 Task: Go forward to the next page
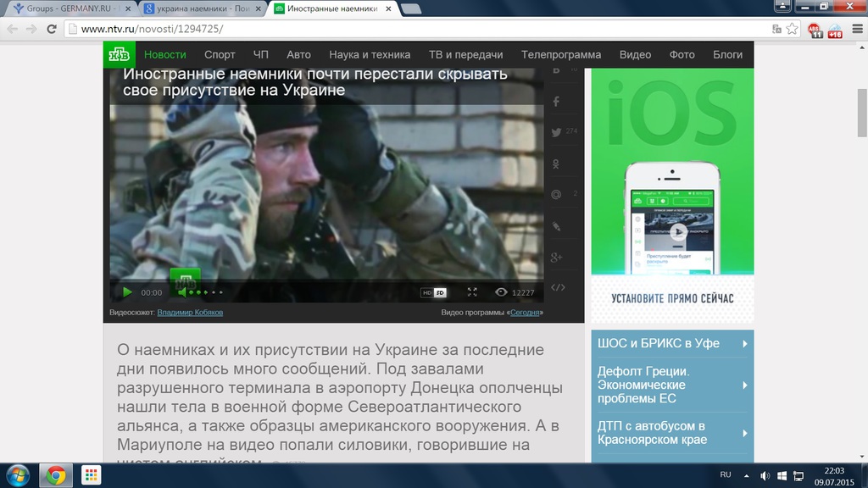click(31, 29)
